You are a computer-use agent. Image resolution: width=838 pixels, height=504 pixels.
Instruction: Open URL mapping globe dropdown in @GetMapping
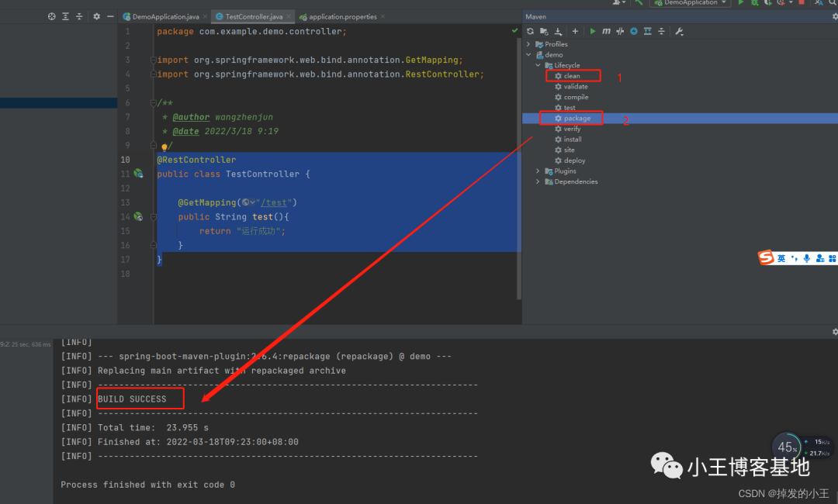click(248, 202)
